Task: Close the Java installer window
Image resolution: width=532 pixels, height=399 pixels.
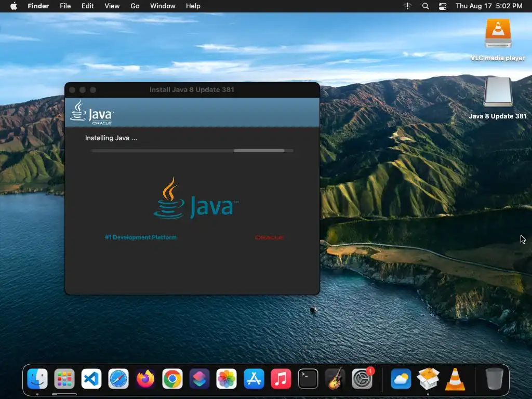Action: (x=72, y=90)
